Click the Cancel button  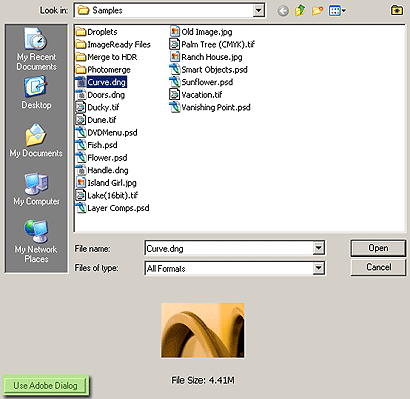(378, 267)
